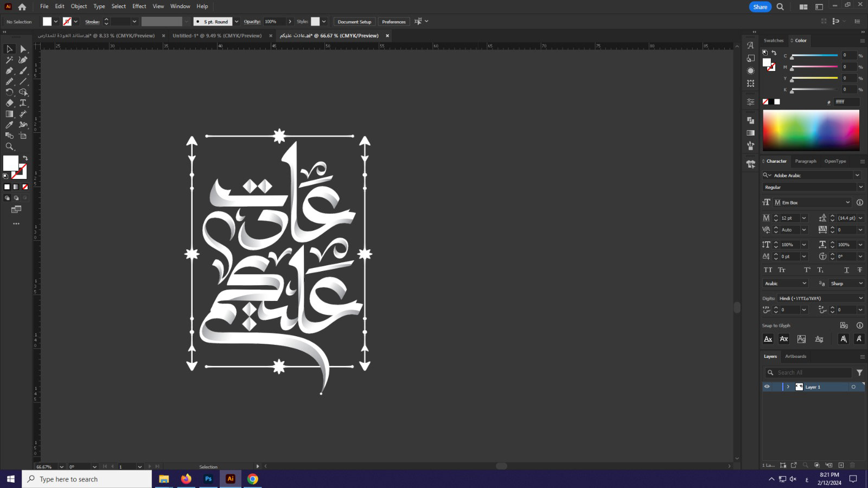Screen dimensions: 868x488
Task: Select the Zoom tool
Action: tap(9, 146)
